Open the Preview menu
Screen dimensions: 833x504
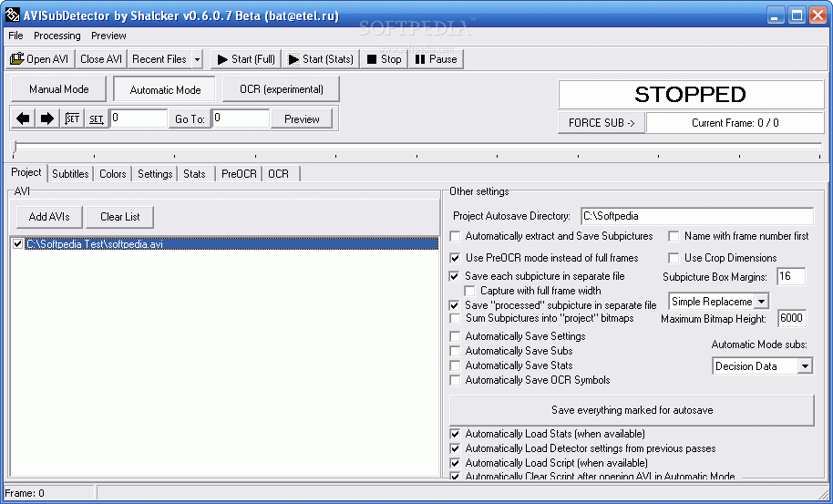[x=108, y=36]
